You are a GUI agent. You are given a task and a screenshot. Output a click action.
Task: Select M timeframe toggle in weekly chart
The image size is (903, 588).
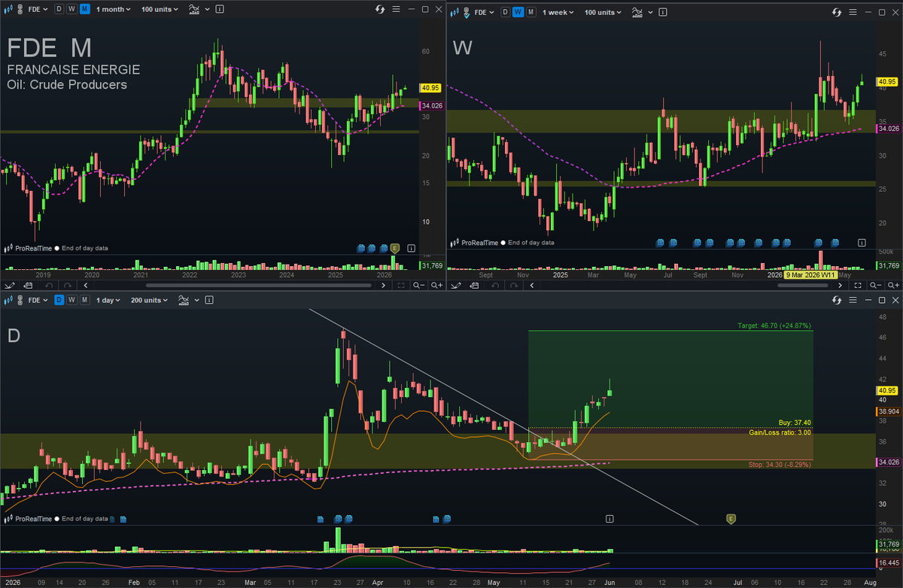(531, 12)
